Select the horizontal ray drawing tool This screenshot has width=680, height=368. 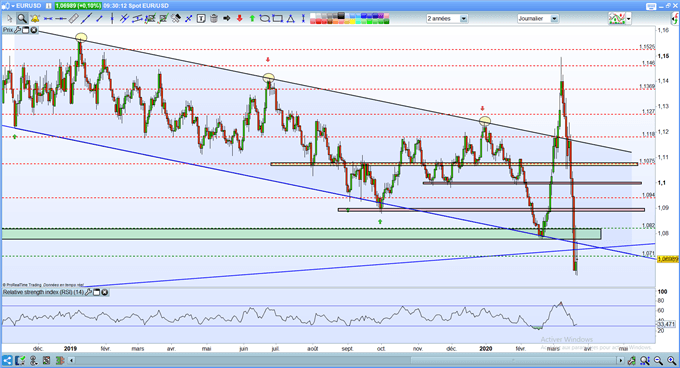coord(61,18)
